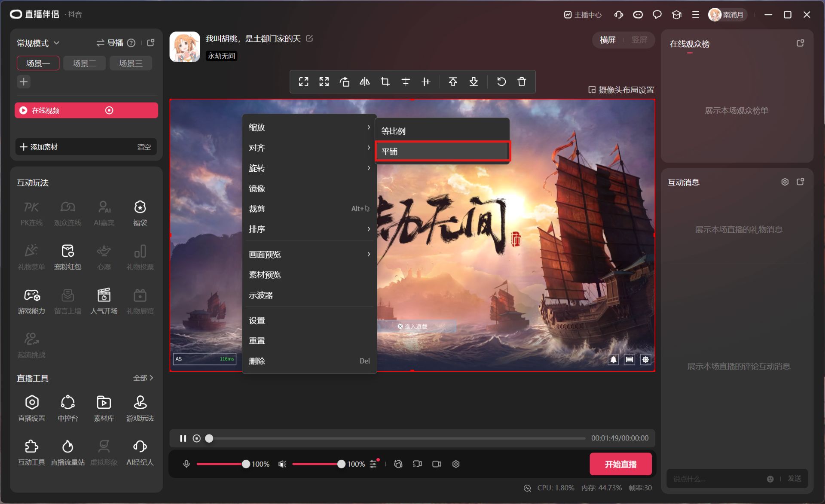
Task: Click the rotate icon in preview toolbar
Action: tap(345, 82)
